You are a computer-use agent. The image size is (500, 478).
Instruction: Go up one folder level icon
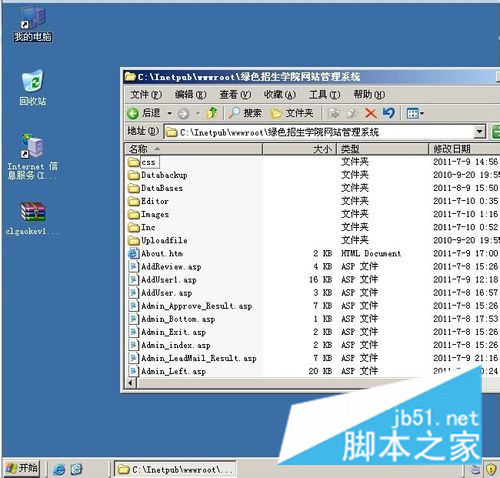(x=212, y=113)
